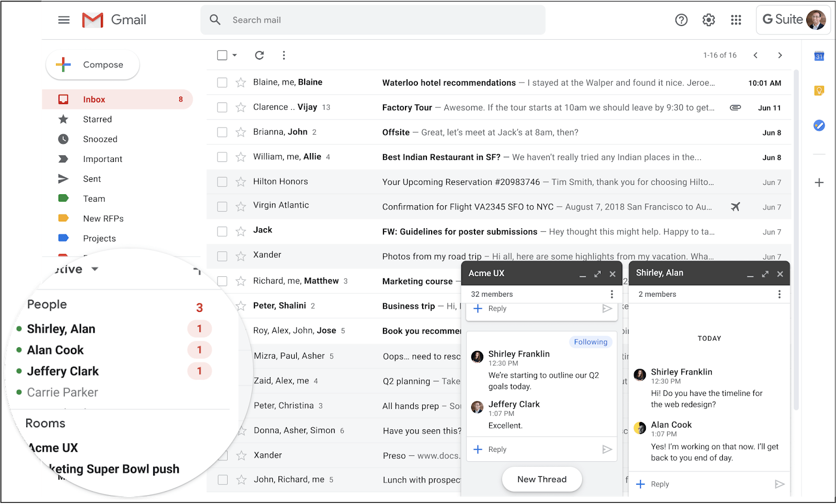Refresh the inbox
Viewport: 836px width, 504px height.
click(x=260, y=55)
